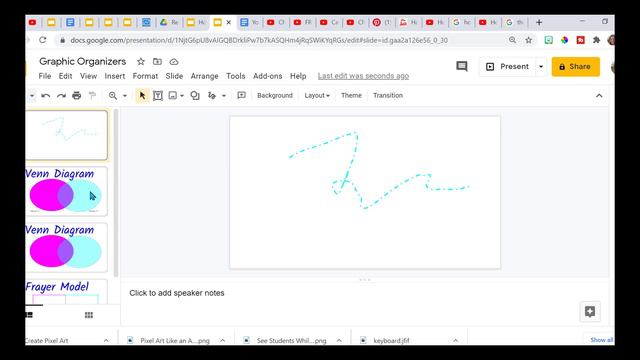Open Present options dropdown arrow
This screenshot has height=360, width=640.
541,67
